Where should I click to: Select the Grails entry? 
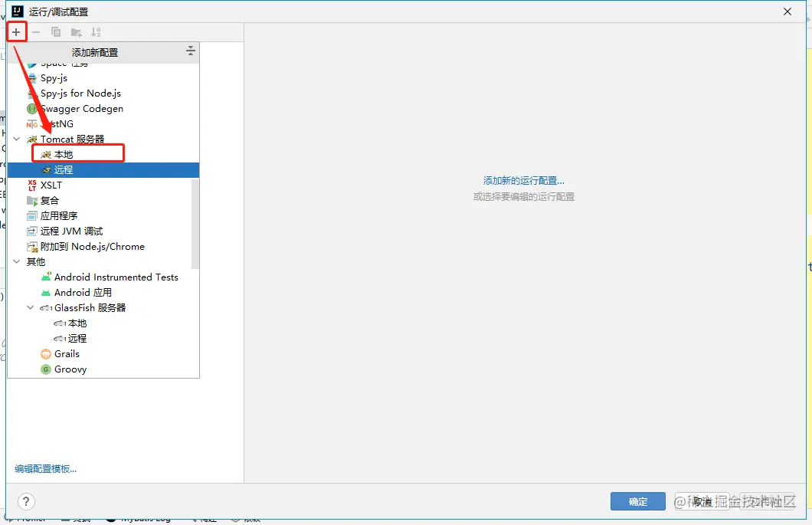103,354
